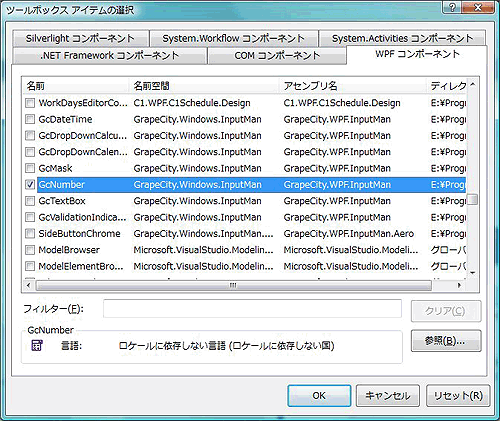
Task: Close the ツールボックス アイテムの選択 dialog
Action: click(478, 7)
